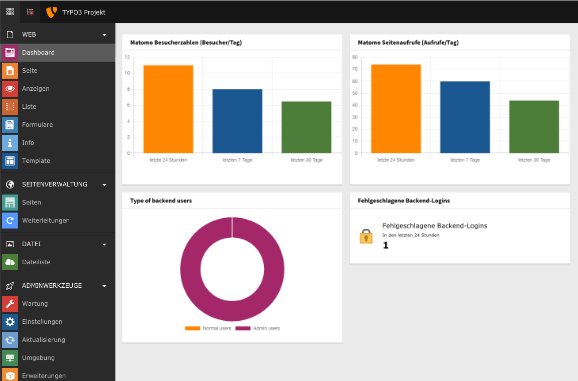Open the Seite module icon

click(x=10, y=71)
